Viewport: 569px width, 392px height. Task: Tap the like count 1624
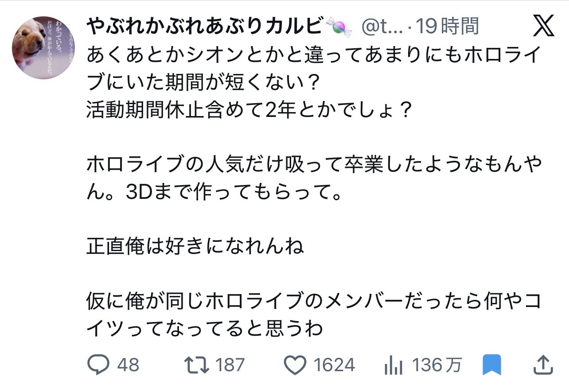(x=335, y=365)
